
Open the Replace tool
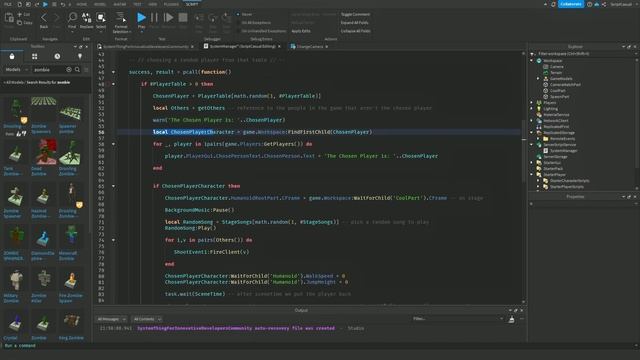pyautogui.click(x=87, y=20)
